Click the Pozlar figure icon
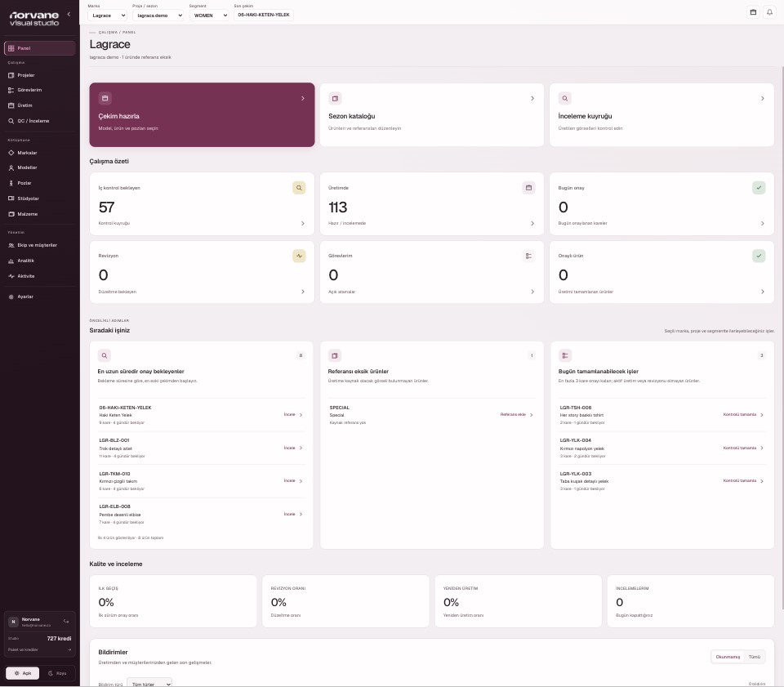Screen dimensions: 784x687 pyautogui.click(x=11, y=183)
